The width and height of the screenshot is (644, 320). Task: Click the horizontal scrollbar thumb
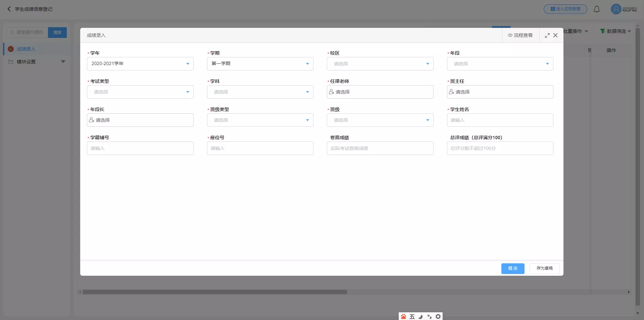pyautogui.click(x=215, y=292)
